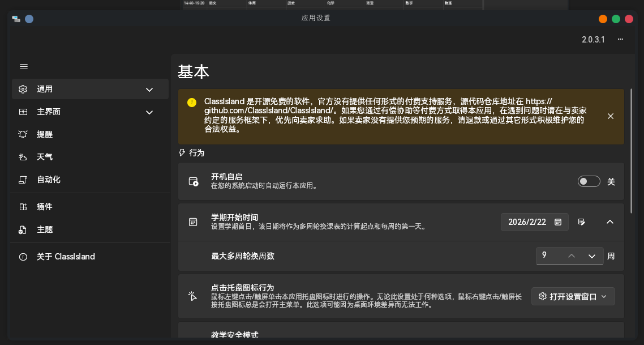Click the hamburger menu icon in sidebar

24,67
